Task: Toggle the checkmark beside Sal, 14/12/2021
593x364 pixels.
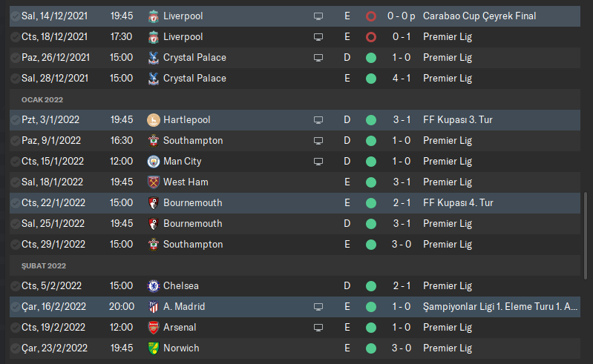Action: 15,16
